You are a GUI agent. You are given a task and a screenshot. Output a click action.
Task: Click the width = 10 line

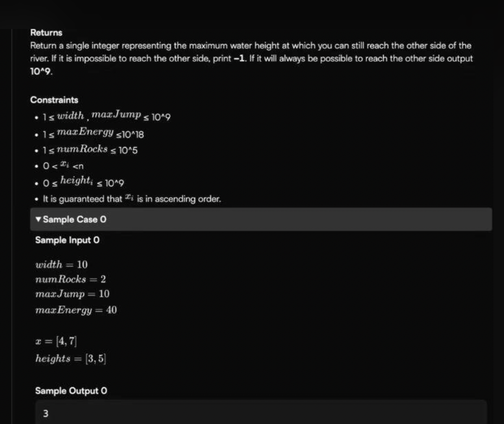tap(61, 264)
